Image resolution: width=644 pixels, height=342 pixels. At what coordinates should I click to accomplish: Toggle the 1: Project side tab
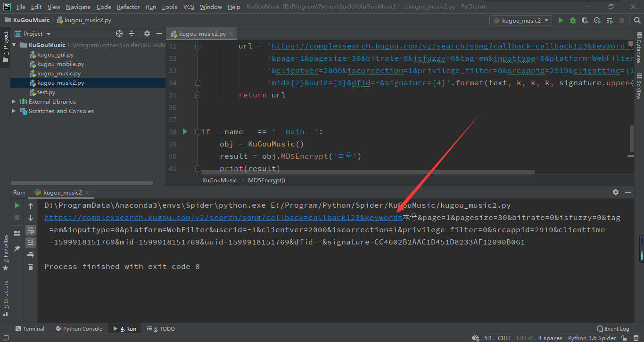click(x=5, y=47)
